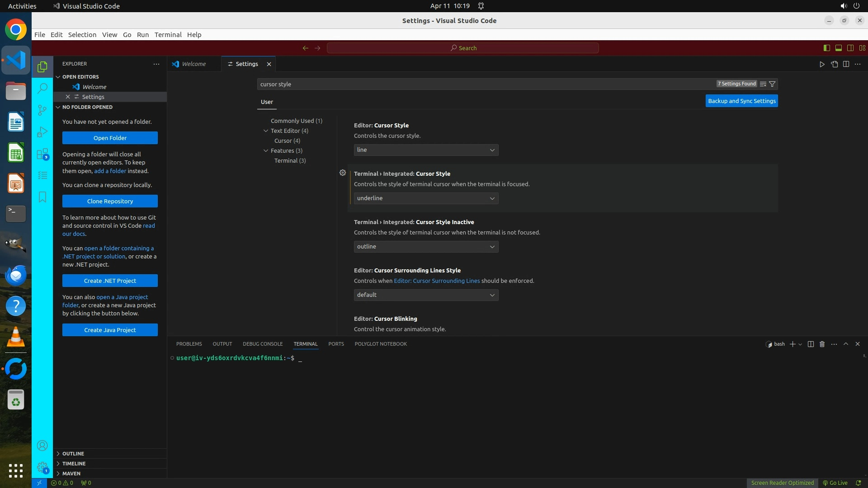Collapse the Text Editor settings group
The height and width of the screenshot is (488, 868).
[266, 131]
